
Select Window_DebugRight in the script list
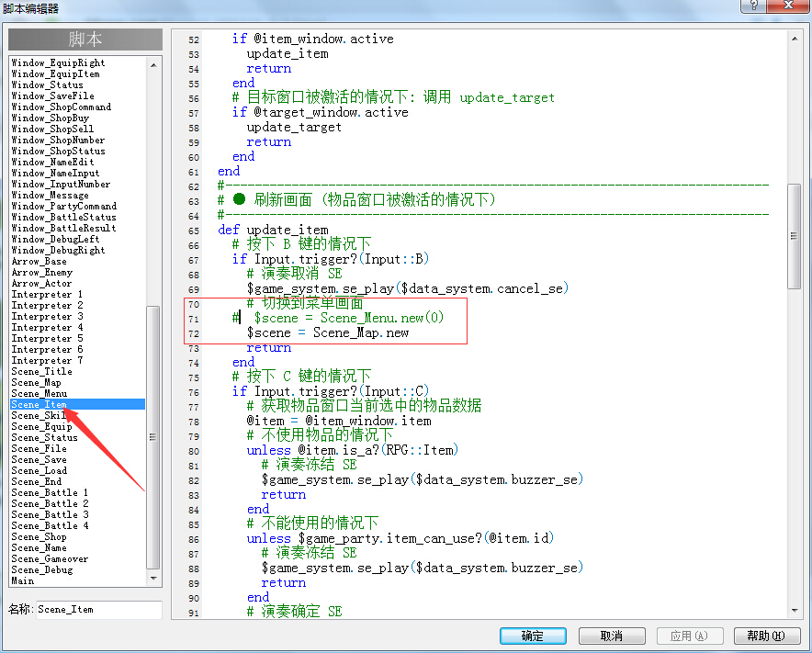58,251
